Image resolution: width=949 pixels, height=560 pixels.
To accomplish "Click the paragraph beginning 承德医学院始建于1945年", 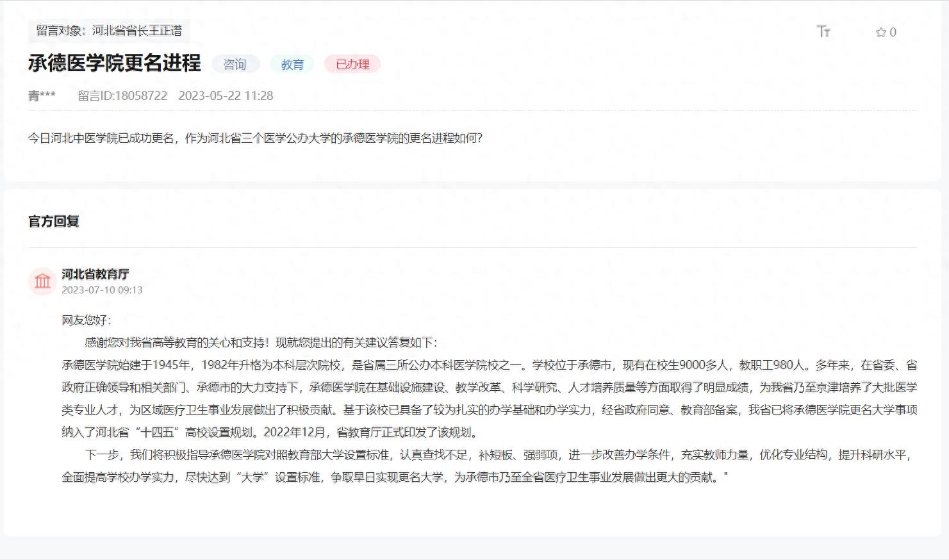I will pos(489,398).
